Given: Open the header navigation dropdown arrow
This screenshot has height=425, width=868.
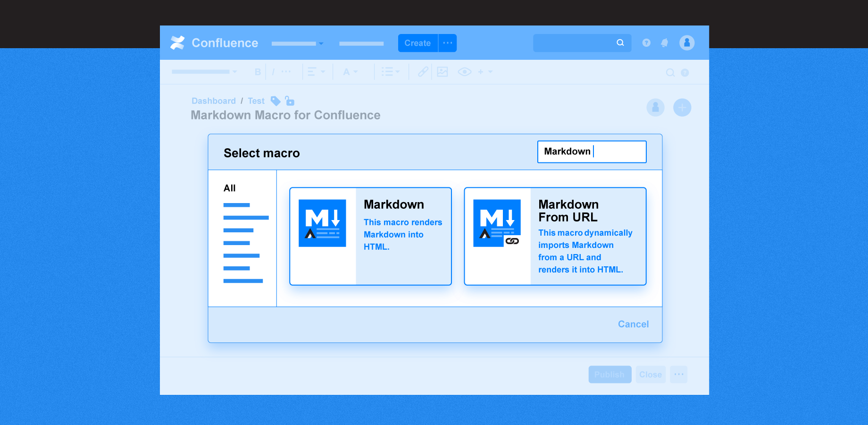Looking at the screenshot, I should (321, 43).
